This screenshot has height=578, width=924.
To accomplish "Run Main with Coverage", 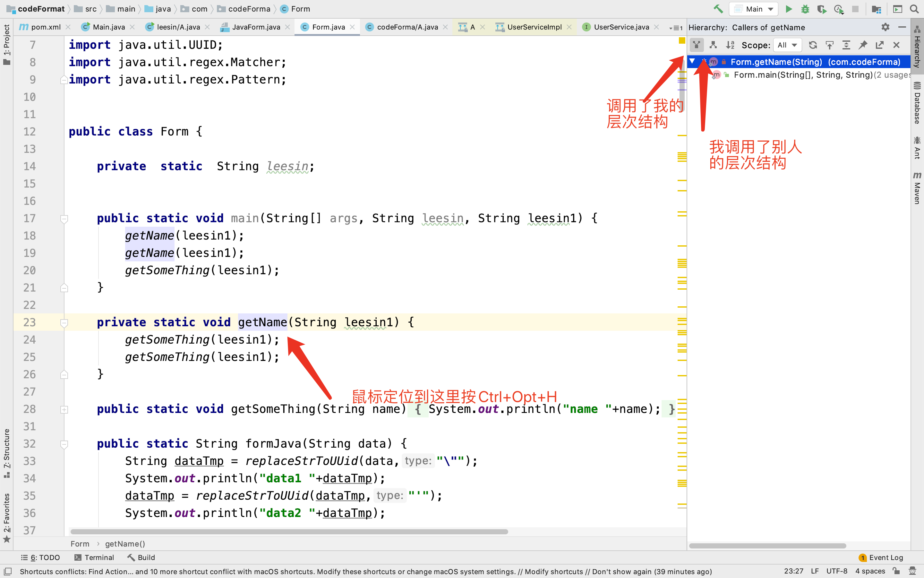I will click(822, 9).
